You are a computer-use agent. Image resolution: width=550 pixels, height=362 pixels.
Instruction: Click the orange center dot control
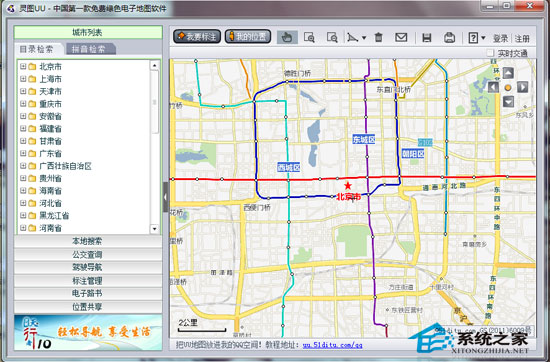[x=508, y=88]
